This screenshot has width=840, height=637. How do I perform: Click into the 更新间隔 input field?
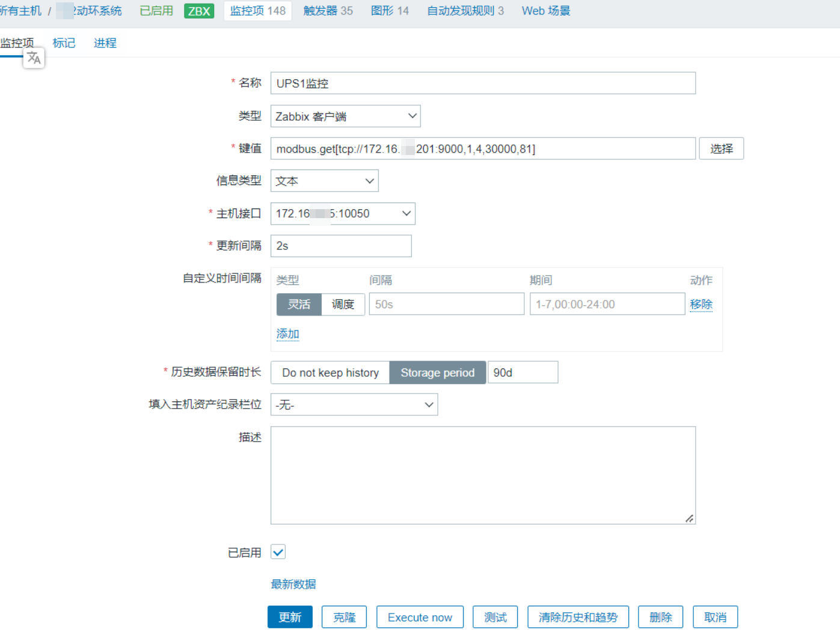pos(341,246)
